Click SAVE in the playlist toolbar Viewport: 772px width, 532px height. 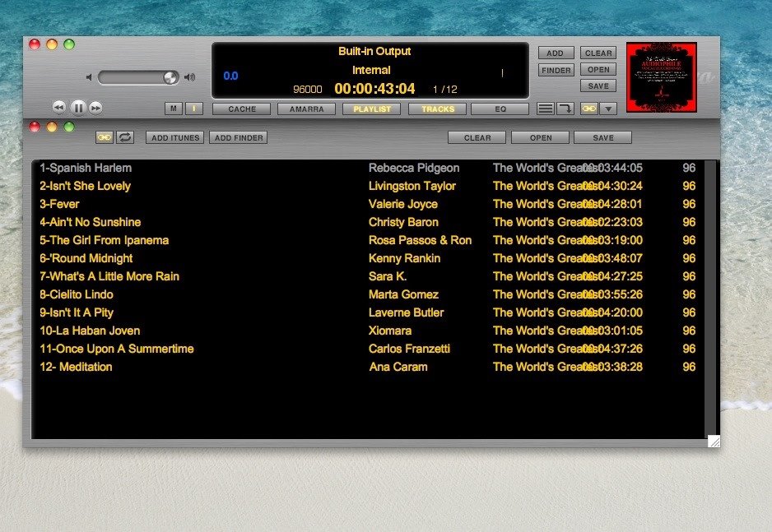coord(602,137)
